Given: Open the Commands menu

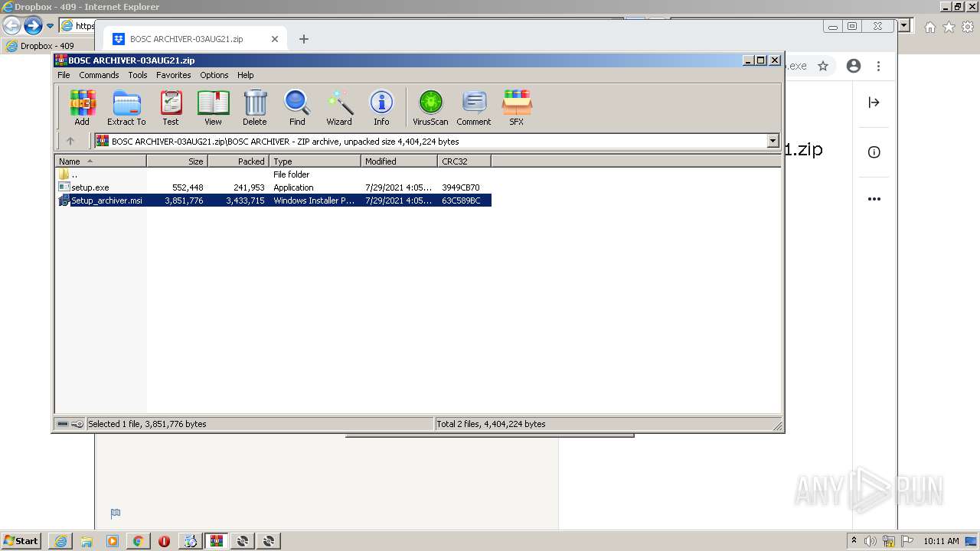Looking at the screenshot, I should pyautogui.click(x=99, y=75).
